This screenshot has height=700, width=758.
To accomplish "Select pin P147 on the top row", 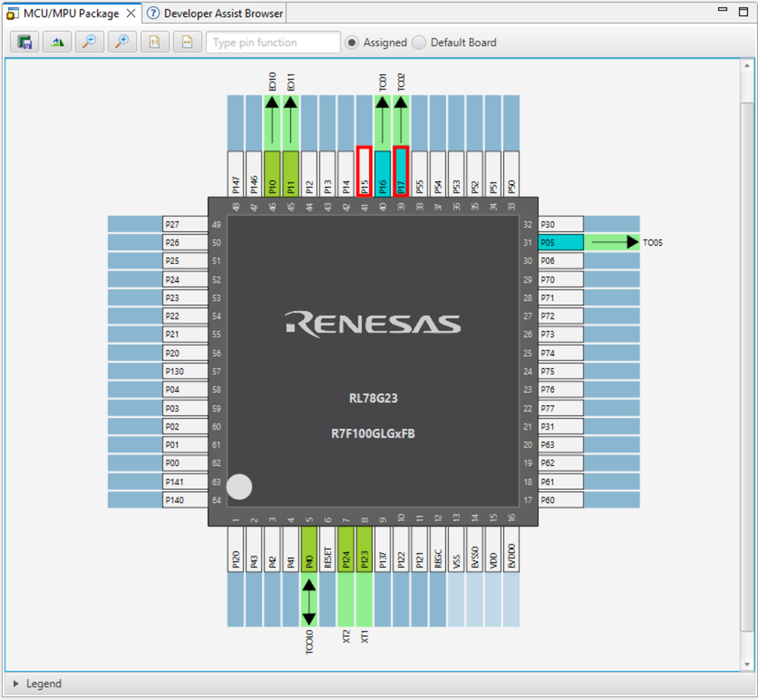I will point(235,173).
